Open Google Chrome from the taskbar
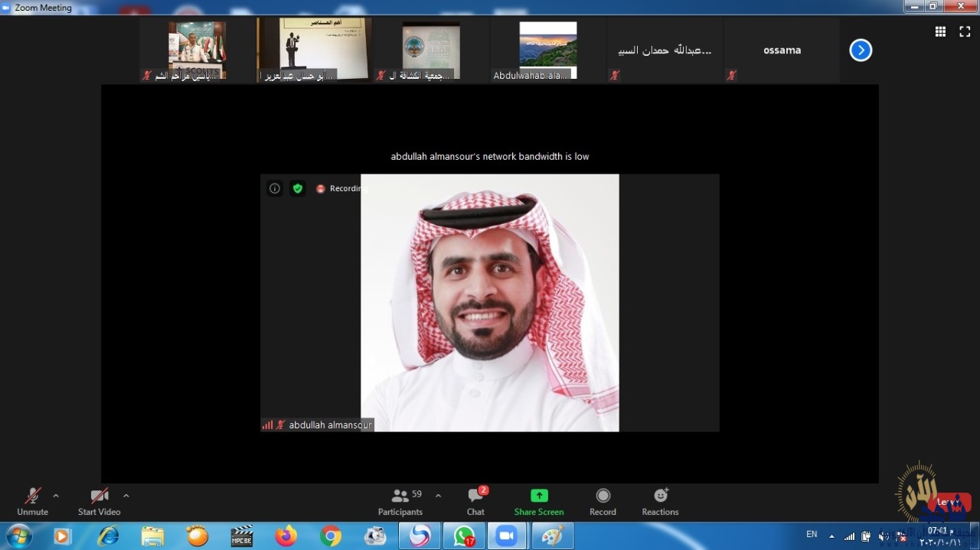This screenshot has width=980, height=550. pos(331,536)
